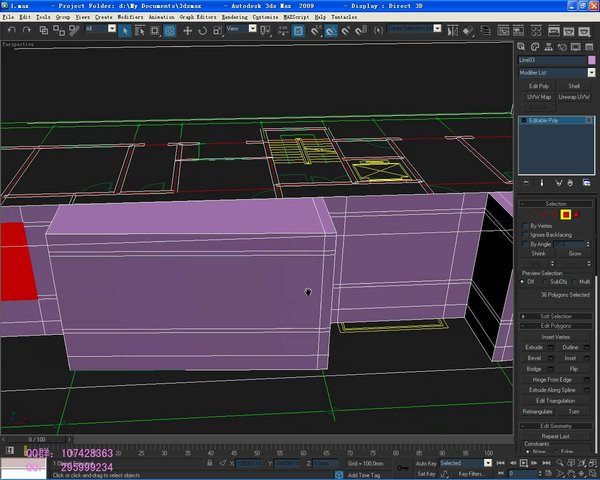The width and height of the screenshot is (600, 480).
Task: Click the Edit Poly modifier button
Action: 539,86
